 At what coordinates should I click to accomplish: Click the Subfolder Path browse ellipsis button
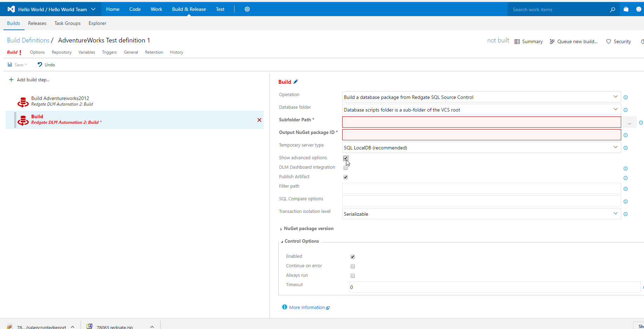coord(630,122)
